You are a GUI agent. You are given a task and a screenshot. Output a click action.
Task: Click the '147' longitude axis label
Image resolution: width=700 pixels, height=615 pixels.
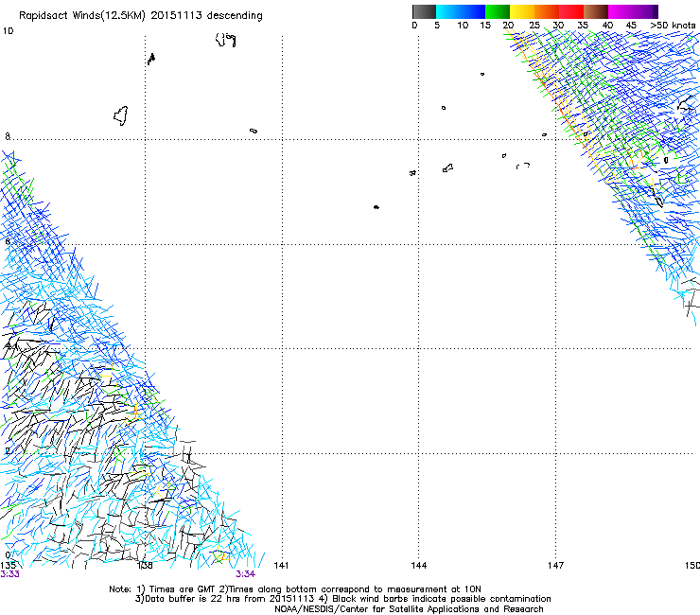click(x=555, y=566)
